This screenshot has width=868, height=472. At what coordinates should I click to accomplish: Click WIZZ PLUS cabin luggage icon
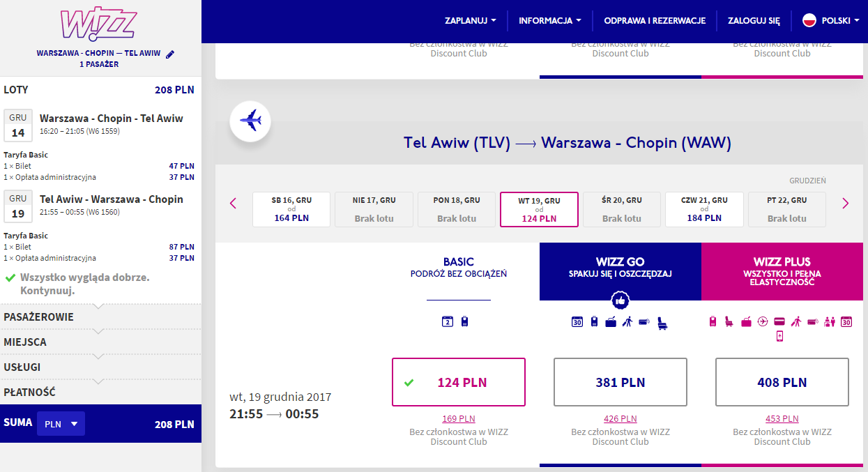(713, 321)
